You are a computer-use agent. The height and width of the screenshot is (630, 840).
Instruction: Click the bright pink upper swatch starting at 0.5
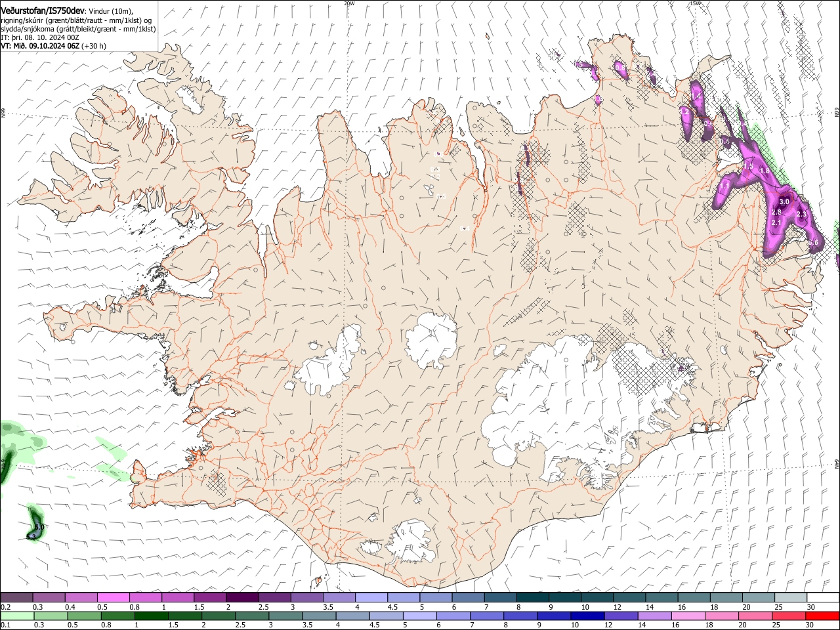click(113, 598)
